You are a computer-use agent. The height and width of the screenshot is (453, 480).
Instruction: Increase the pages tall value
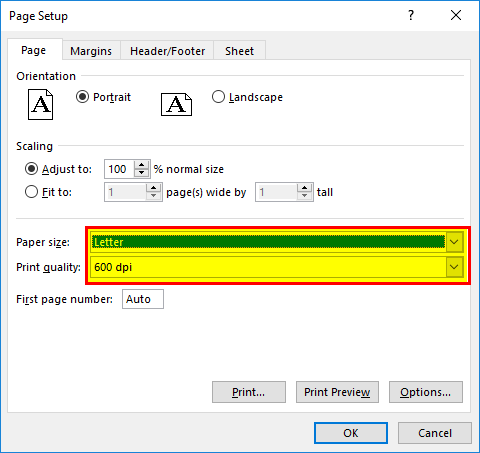pos(304,188)
